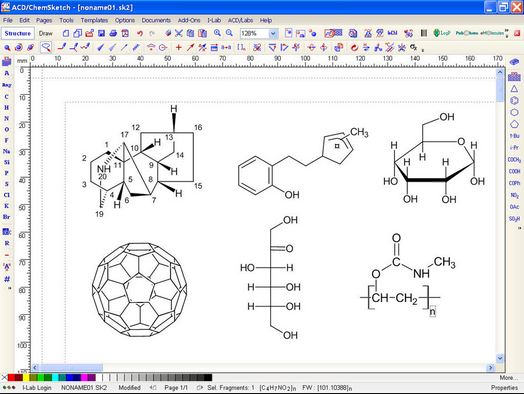Pick the yellow color swatch
Screen dimensions: 524x394
click(26, 378)
